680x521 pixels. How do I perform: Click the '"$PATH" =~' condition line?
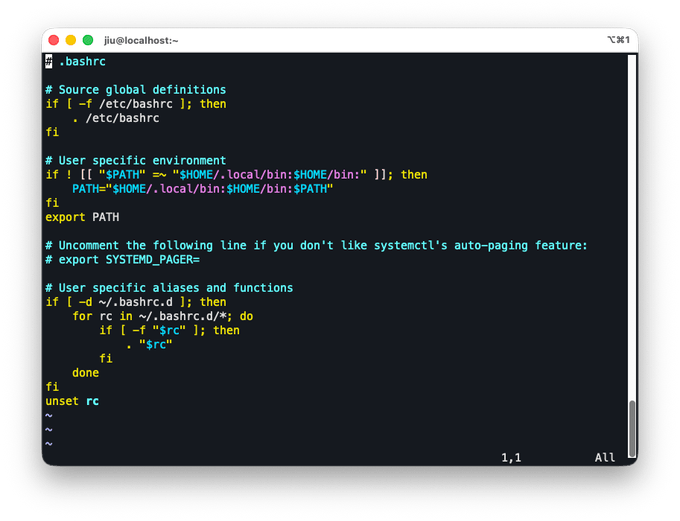[236, 175]
